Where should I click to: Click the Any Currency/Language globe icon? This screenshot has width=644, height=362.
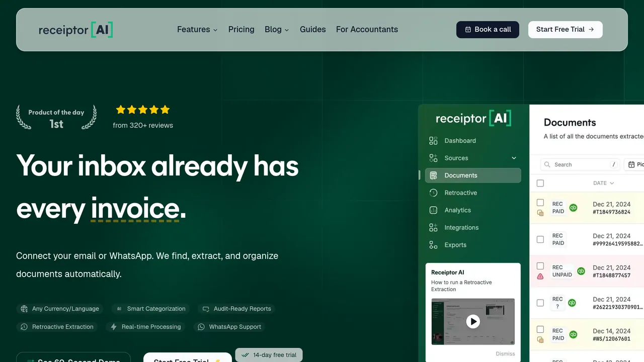click(24, 309)
